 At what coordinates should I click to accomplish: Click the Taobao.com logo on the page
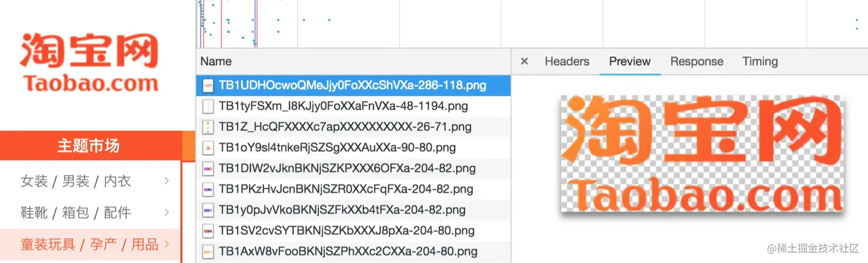(x=89, y=63)
